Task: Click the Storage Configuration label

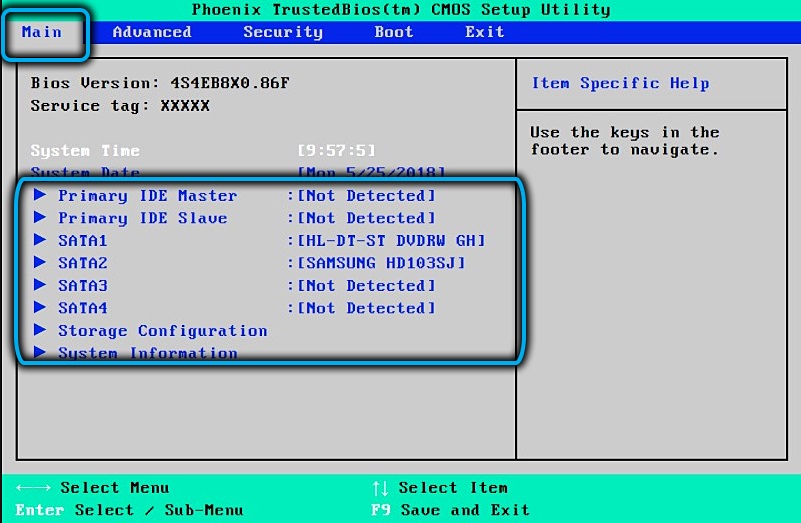Action: click(162, 331)
